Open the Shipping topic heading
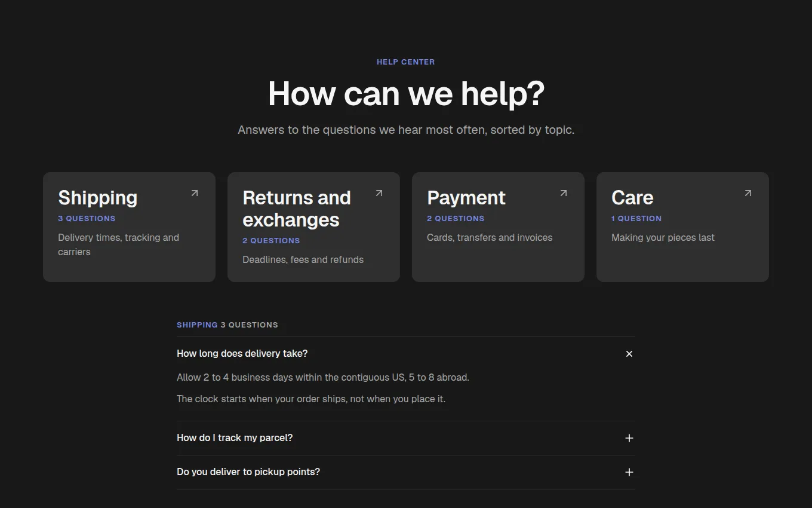Viewport: 812px width, 508px height. point(98,198)
